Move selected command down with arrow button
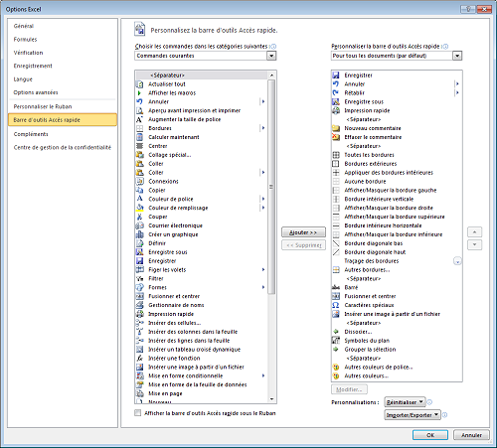The image size is (497, 448). click(x=474, y=244)
